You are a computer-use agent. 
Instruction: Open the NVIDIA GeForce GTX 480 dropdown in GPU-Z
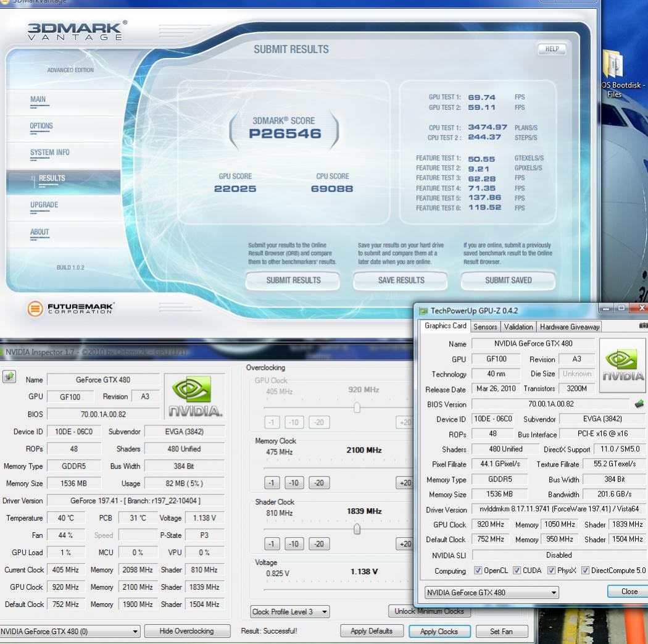click(491, 592)
